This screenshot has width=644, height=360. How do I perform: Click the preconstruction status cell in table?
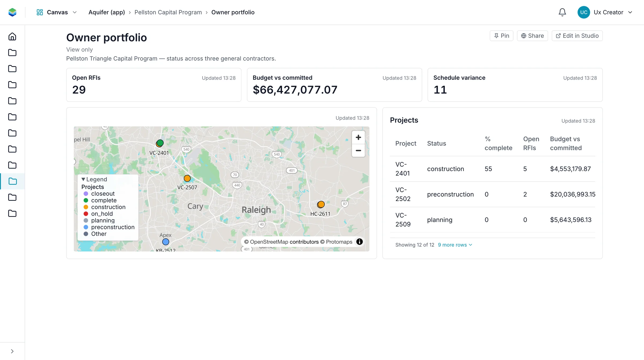[x=450, y=194]
